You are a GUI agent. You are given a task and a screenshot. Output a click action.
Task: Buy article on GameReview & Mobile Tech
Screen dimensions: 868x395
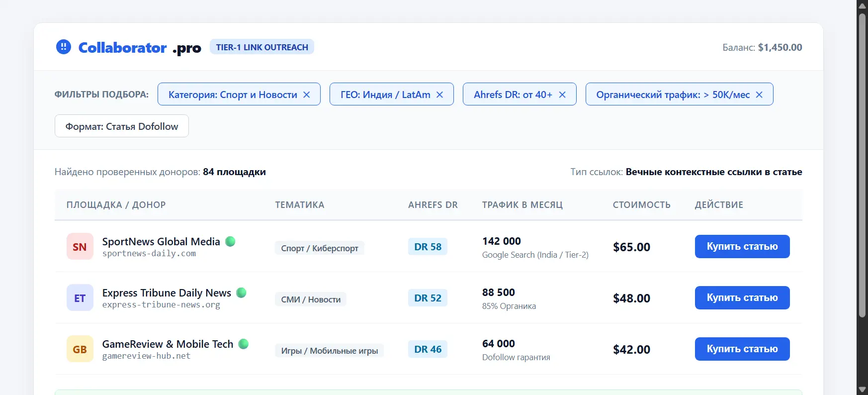click(742, 349)
